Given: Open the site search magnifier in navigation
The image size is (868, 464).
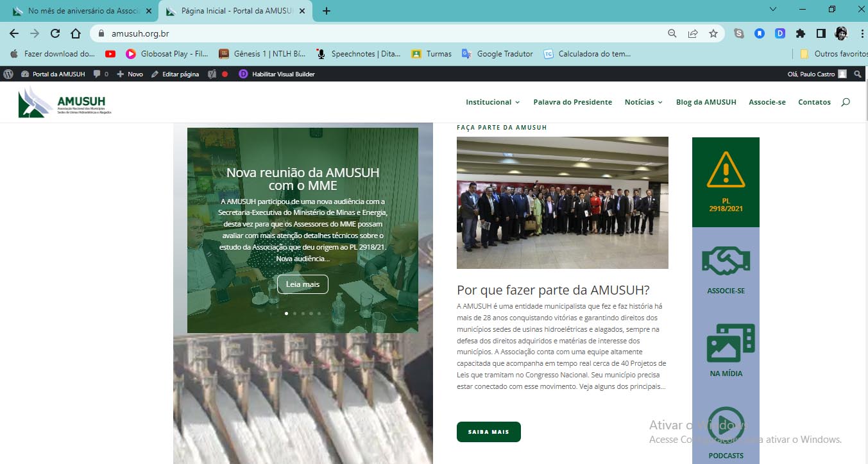Looking at the screenshot, I should (846, 102).
